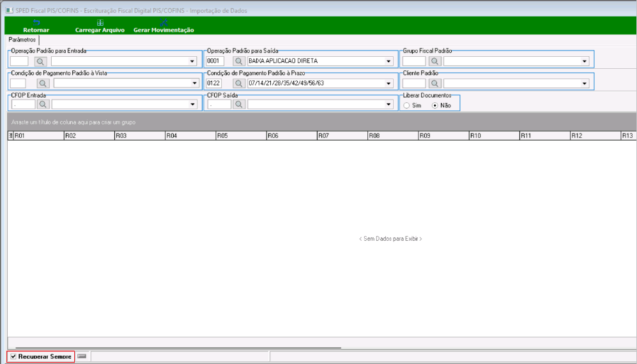Expand the Operação Padrão para Entrada dropdown

pyautogui.click(x=192, y=61)
